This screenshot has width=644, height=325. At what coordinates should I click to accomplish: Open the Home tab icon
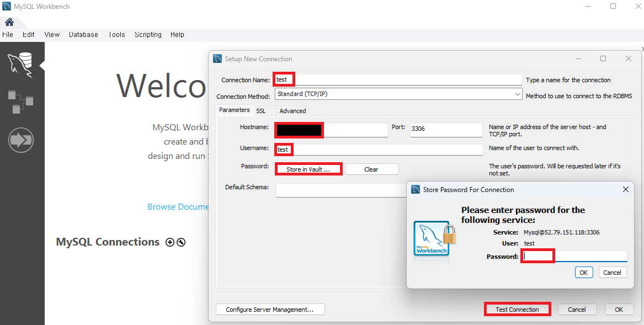coord(9,22)
